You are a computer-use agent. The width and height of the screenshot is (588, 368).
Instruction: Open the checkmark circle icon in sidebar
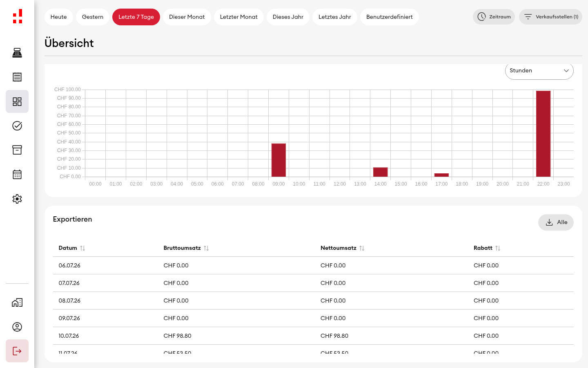coord(17,126)
